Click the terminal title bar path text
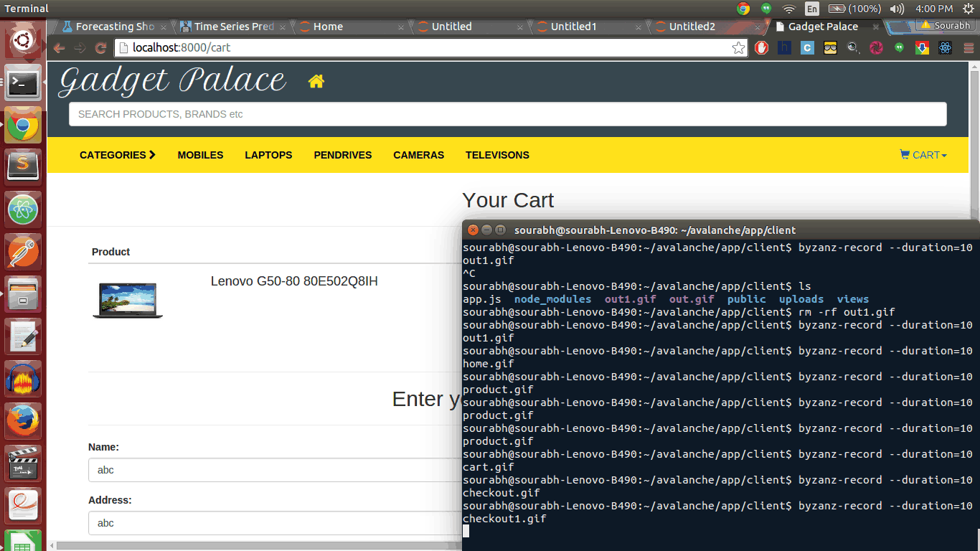The height and width of the screenshot is (551, 980). click(x=655, y=230)
